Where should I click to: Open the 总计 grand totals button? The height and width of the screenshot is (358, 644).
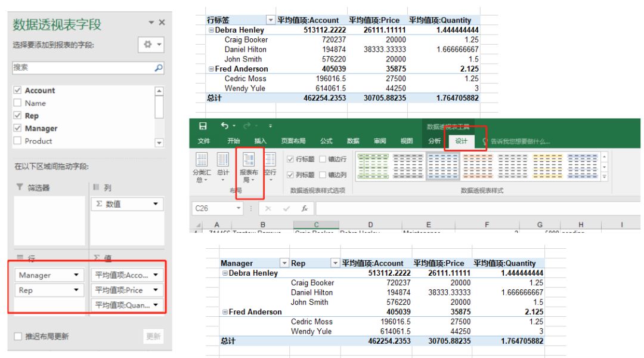(223, 168)
